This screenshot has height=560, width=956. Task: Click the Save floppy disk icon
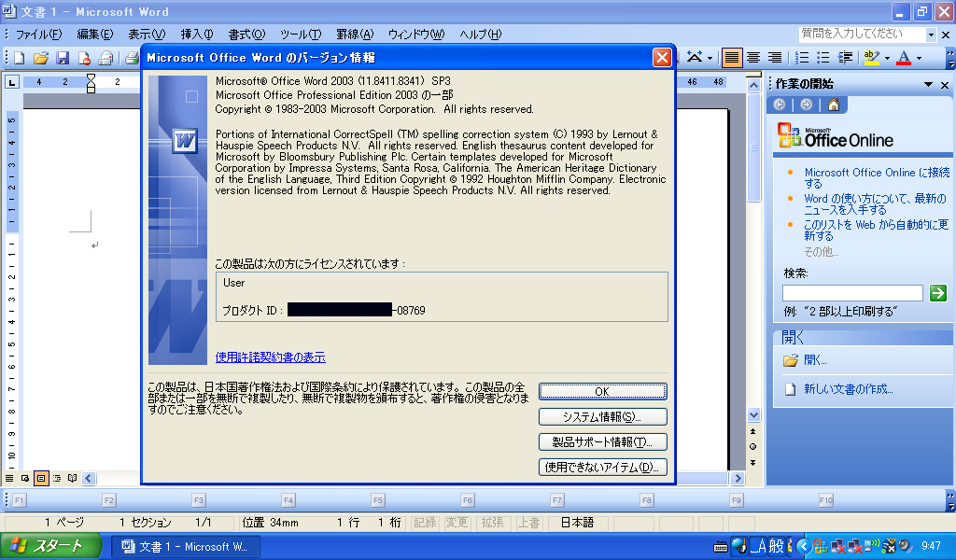(x=63, y=58)
